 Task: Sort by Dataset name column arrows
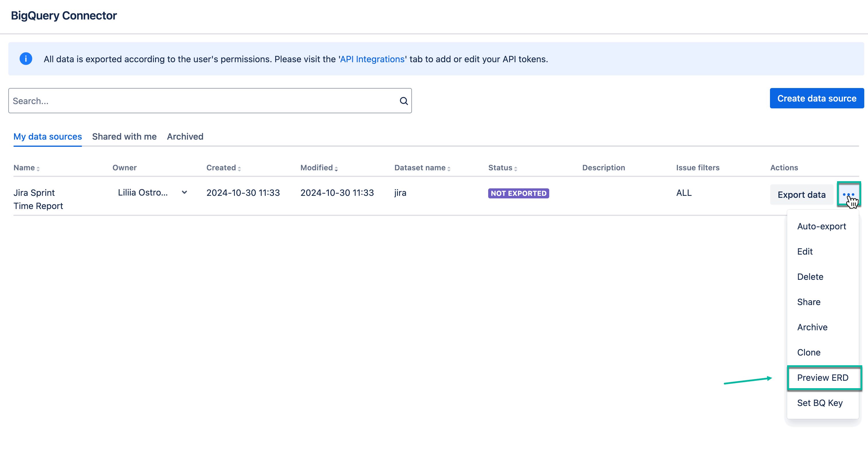449,169
